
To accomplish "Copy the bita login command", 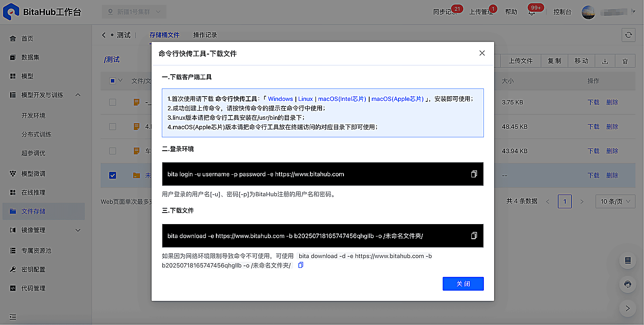I will [474, 174].
